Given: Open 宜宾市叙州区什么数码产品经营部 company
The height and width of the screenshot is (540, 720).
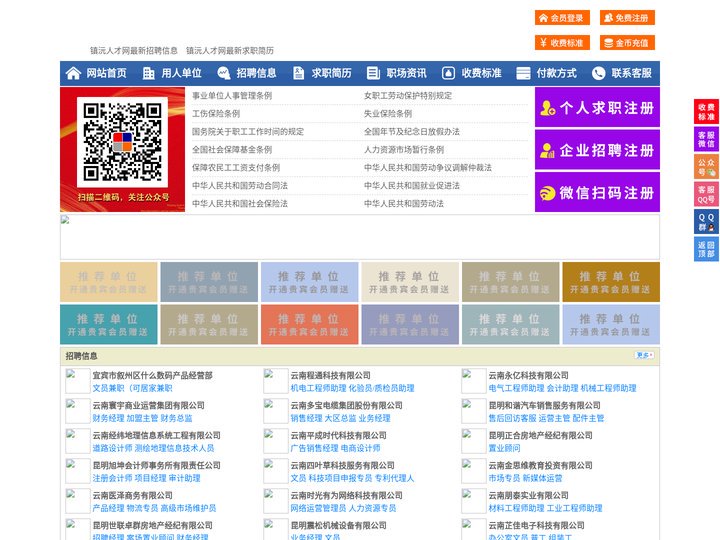Looking at the screenshot, I should [152, 375].
